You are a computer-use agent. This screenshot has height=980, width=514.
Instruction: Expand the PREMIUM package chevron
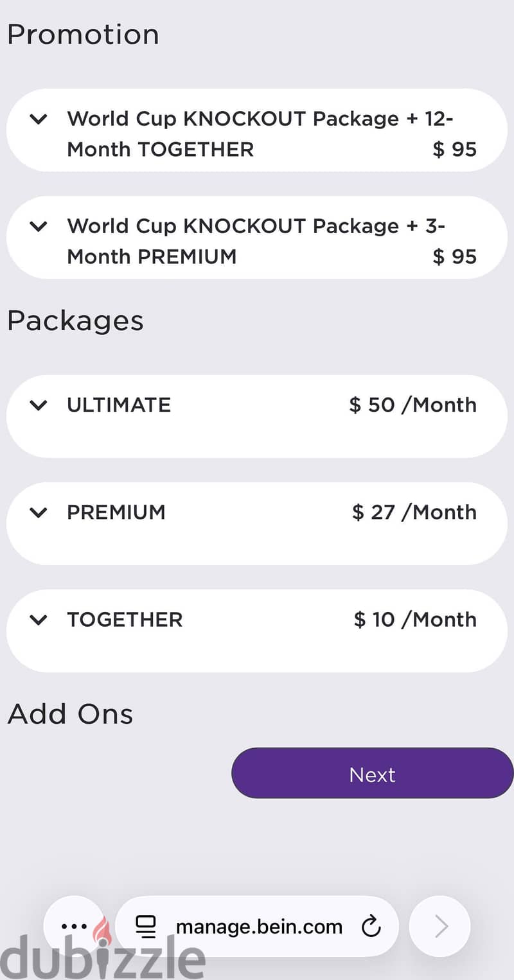click(x=39, y=512)
